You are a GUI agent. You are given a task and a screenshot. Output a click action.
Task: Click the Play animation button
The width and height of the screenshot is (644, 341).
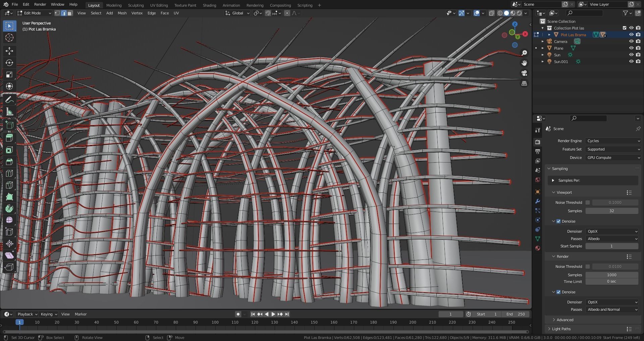(x=273, y=314)
